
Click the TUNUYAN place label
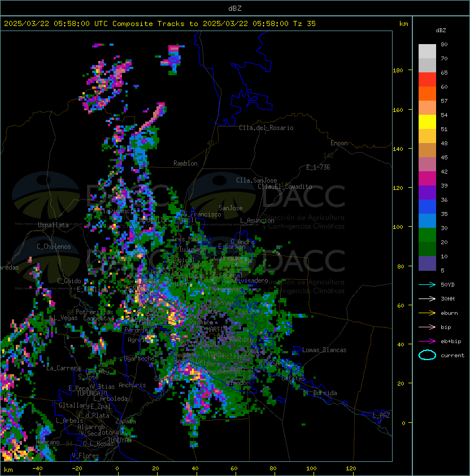tap(120, 440)
